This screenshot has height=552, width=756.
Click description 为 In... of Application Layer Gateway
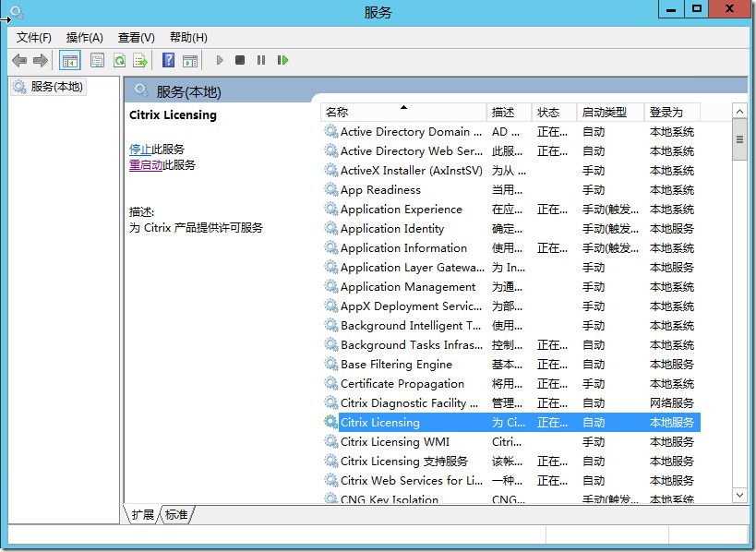pyautogui.click(x=509, y=268)
